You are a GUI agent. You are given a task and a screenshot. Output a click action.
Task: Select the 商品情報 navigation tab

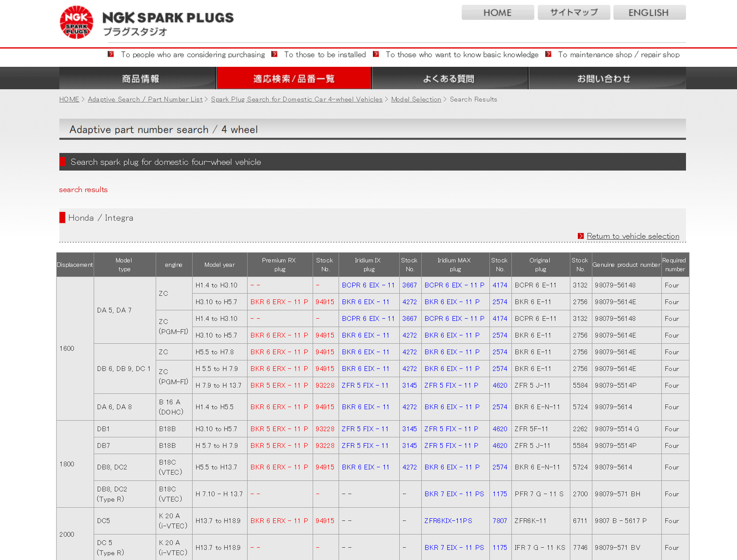coord(138,78)
